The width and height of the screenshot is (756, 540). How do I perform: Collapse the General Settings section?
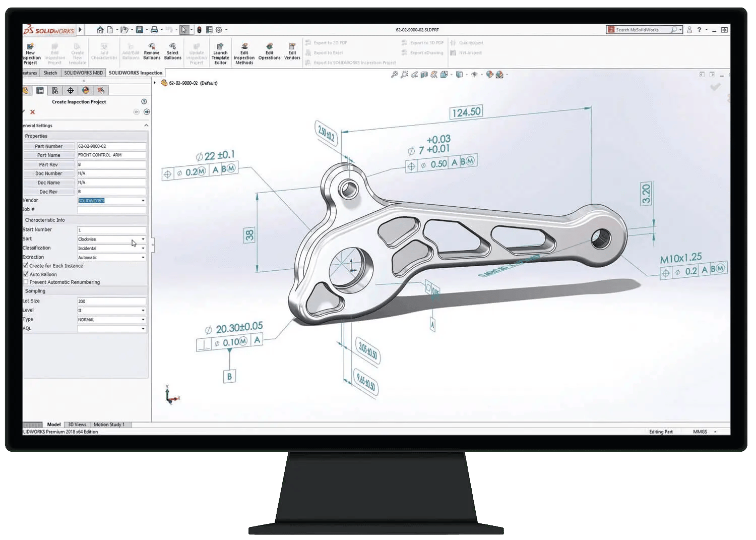(x=146, y=126)
